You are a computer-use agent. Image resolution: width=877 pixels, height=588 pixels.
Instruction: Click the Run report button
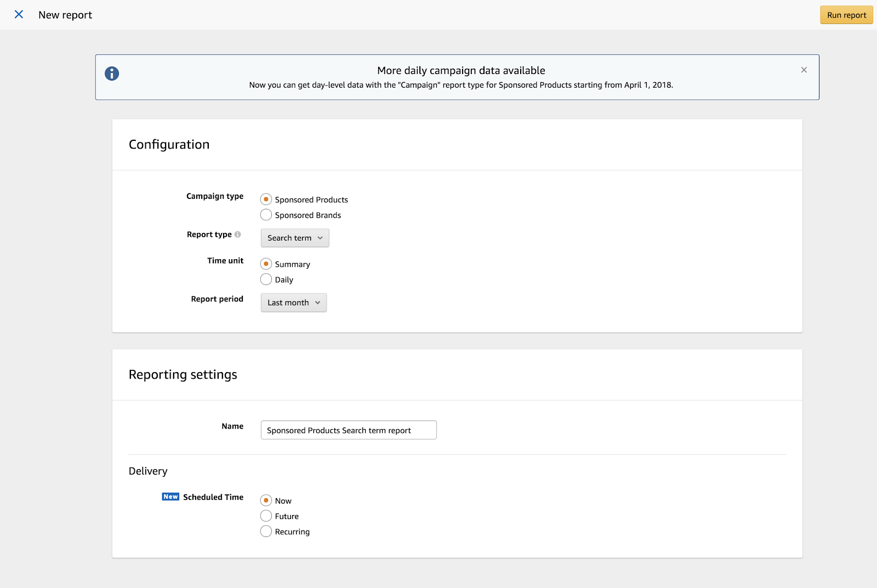click(846, 15)
